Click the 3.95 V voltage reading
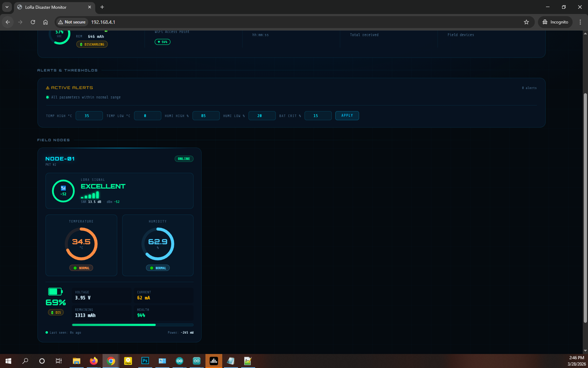This screenshot has width=588, height=368. [83, 298]
